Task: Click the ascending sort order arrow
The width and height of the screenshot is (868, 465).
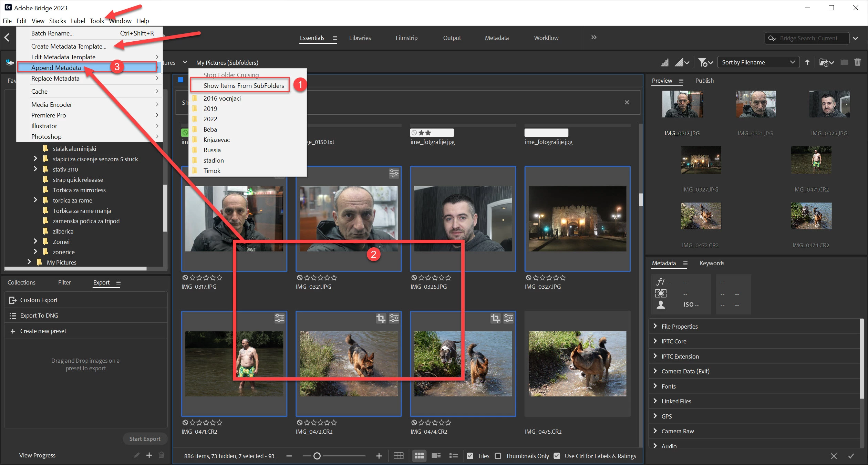Action: 807,62
